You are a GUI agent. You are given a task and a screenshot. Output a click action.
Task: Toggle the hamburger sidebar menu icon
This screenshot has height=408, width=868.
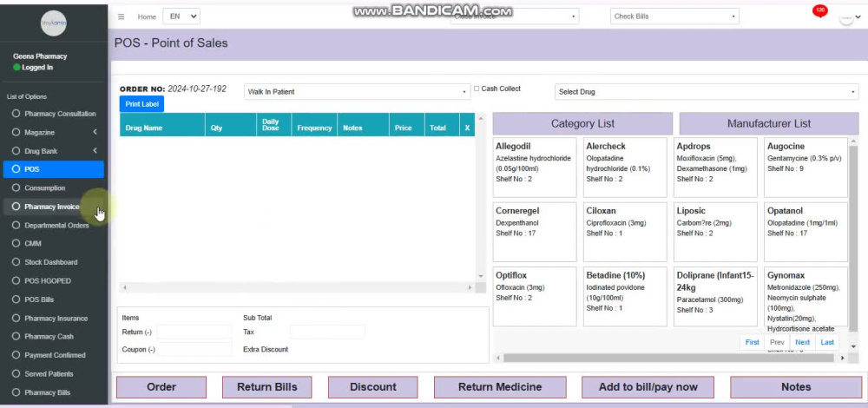point(122,16)
